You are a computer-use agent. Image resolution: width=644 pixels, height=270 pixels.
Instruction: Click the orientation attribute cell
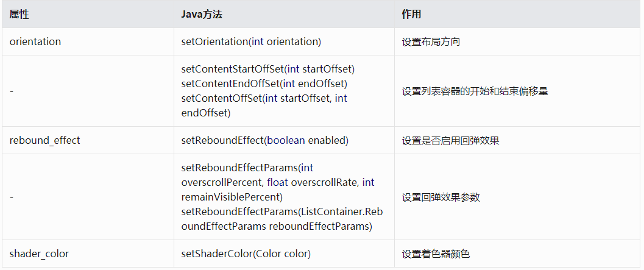pos(35,42)
